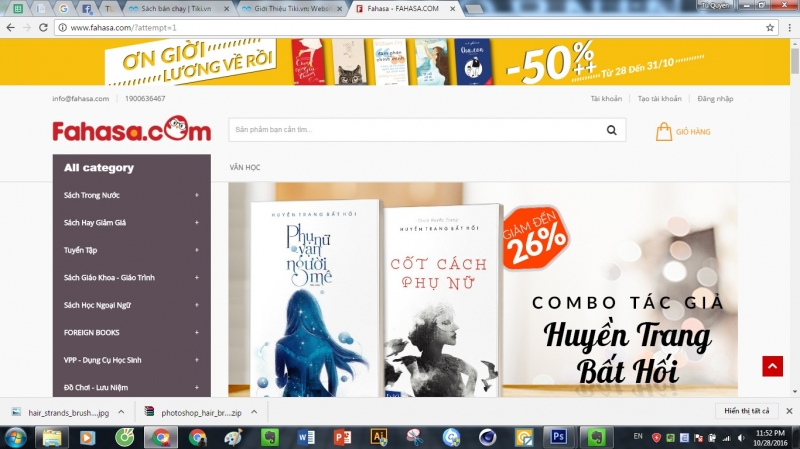Click Tạo tài khoản link

coord(659,98)
